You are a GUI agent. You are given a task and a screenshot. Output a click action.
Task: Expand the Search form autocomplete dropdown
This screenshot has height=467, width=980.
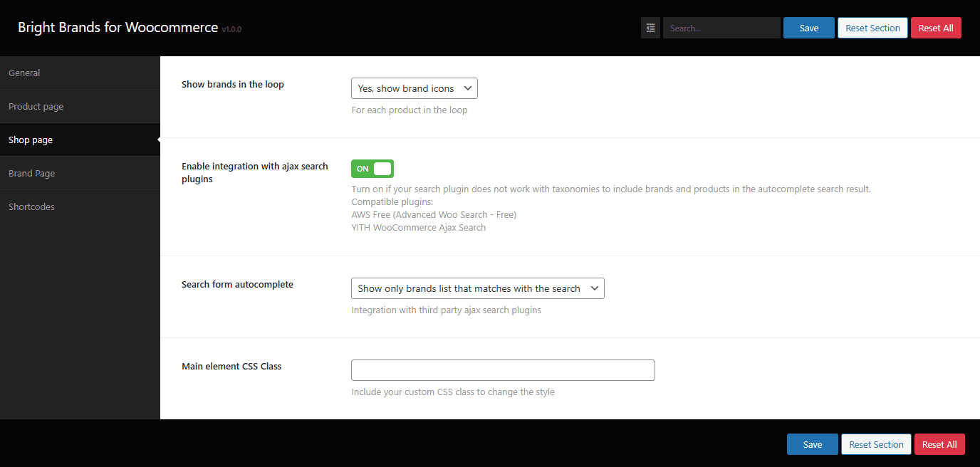coord(477,288)
